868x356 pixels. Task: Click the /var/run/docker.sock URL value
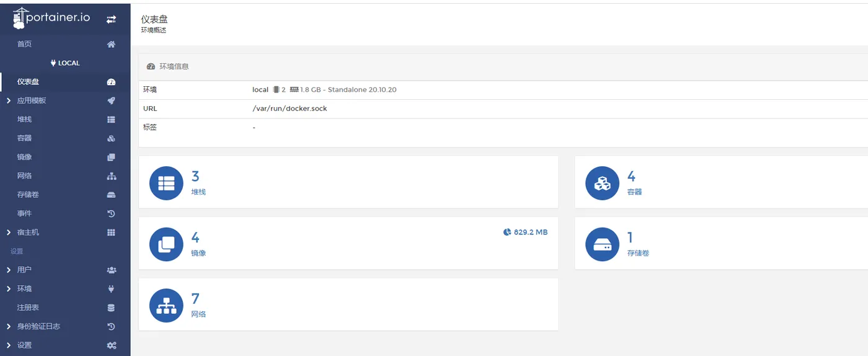point(290,109)
